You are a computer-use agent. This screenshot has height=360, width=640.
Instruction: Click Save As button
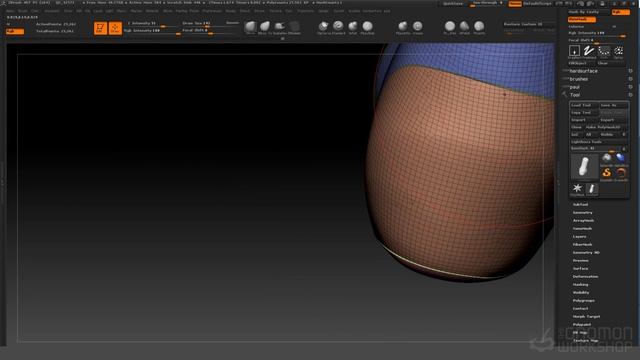(x=613, y=105)
